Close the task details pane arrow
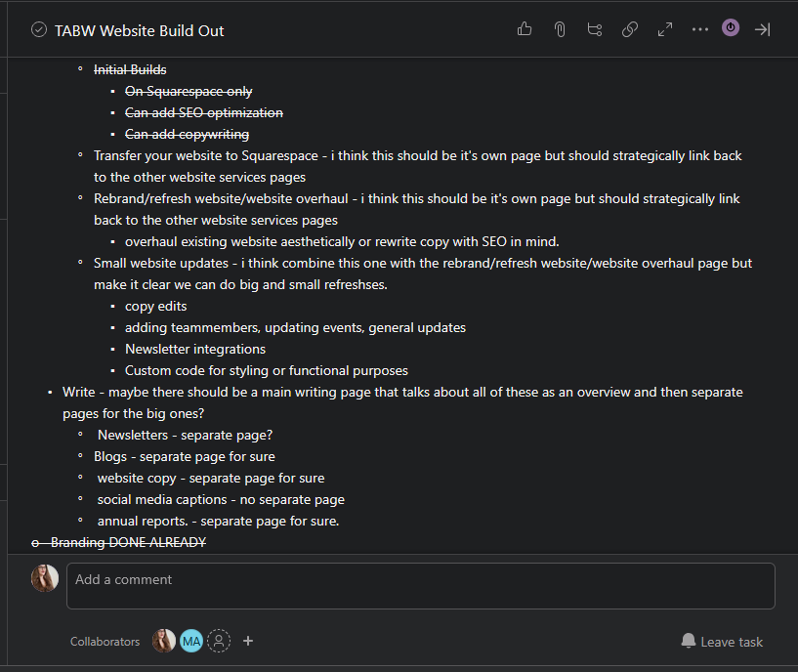Image resolution: width=798 pixels, height=672 pixels. point(763,29)
